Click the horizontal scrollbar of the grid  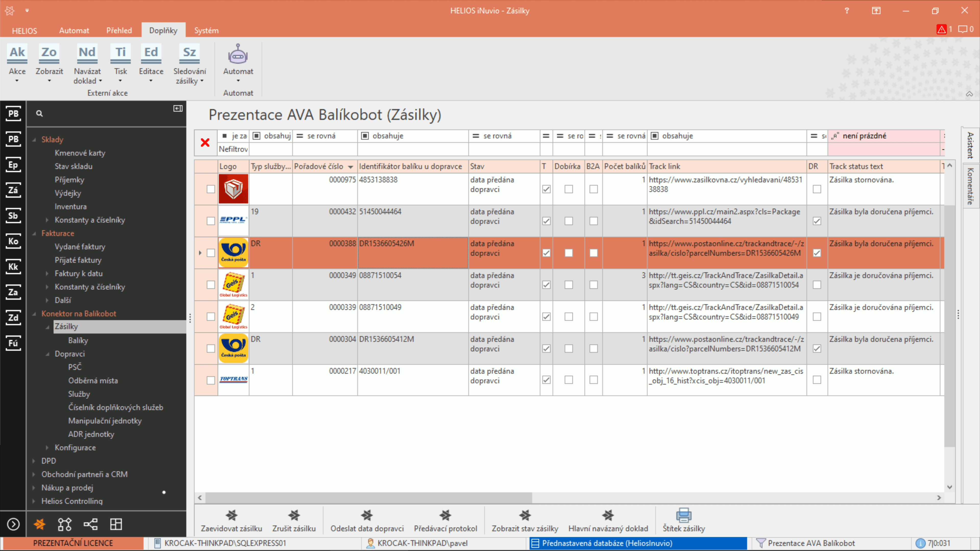[369, 497]
